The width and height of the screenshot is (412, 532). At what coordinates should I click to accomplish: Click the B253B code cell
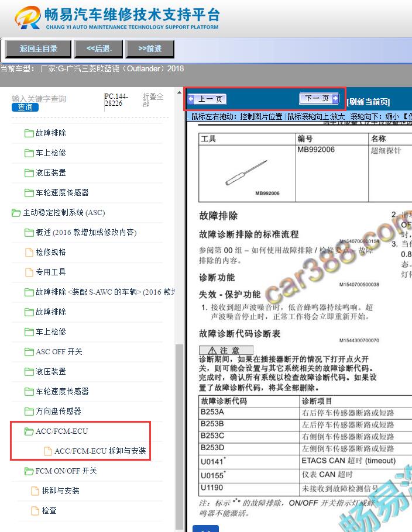(249, 424)
